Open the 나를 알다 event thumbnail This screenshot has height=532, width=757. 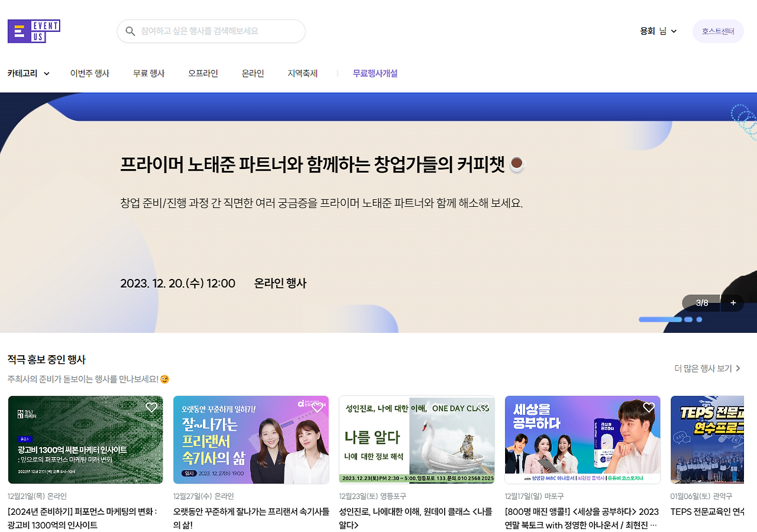416,440
